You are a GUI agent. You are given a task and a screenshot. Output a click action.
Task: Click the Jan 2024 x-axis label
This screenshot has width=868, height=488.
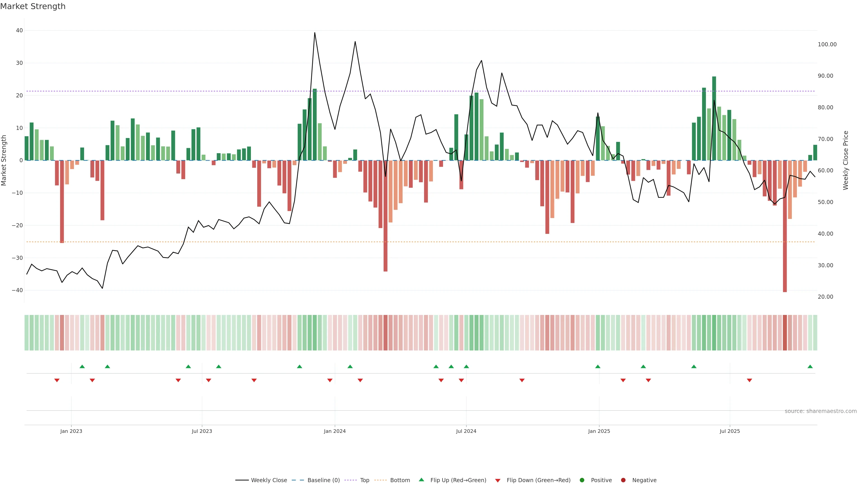(335, 431)
